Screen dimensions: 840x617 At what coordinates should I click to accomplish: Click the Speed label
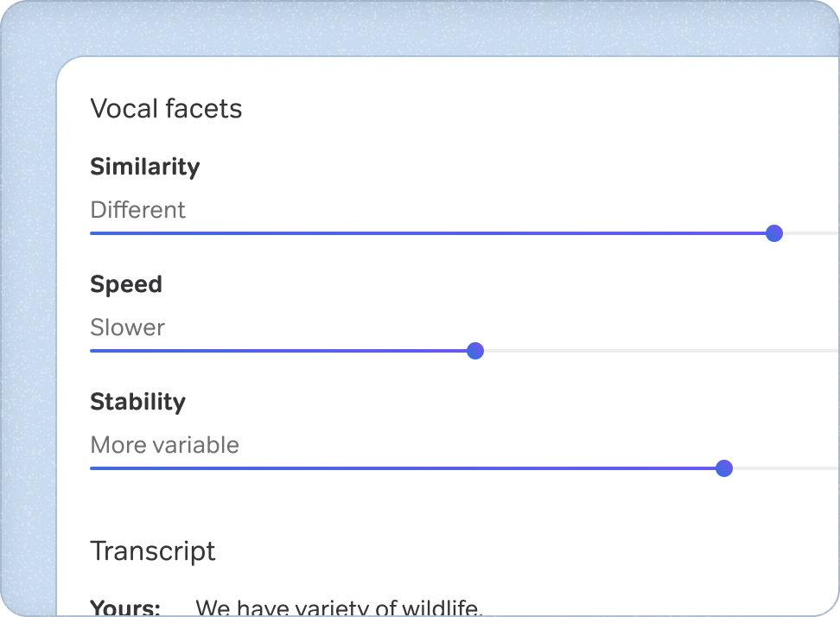[126, 284]
